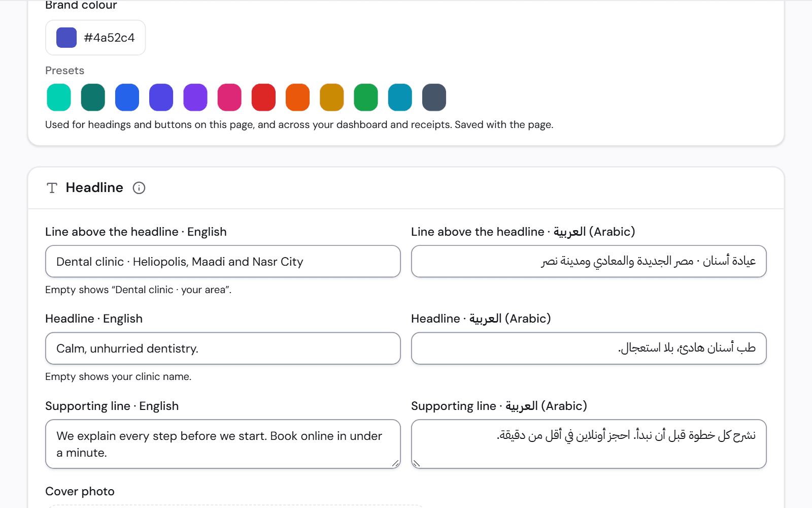812x508 pixels.
Task: Click the "Supporting line · English" label
Action: tap(112, 406)
